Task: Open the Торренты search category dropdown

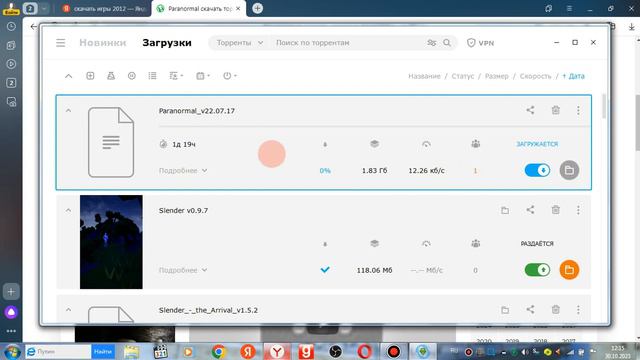Action: tap(240, 43)
